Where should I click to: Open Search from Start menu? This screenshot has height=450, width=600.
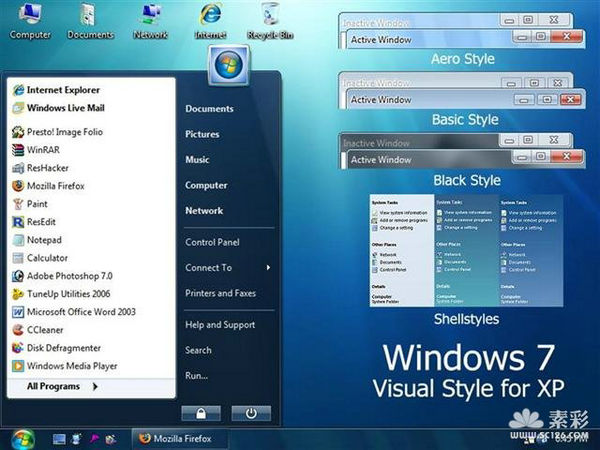(198, 350)
